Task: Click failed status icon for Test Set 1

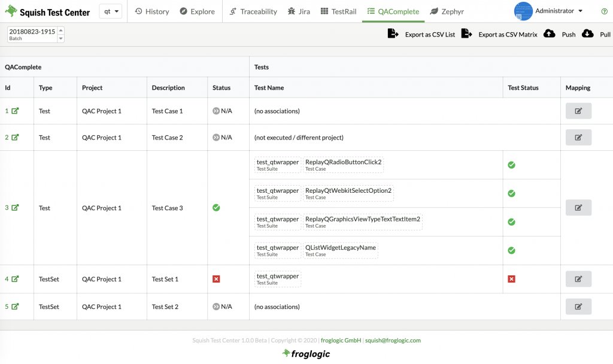Action: tap(216, 279)
